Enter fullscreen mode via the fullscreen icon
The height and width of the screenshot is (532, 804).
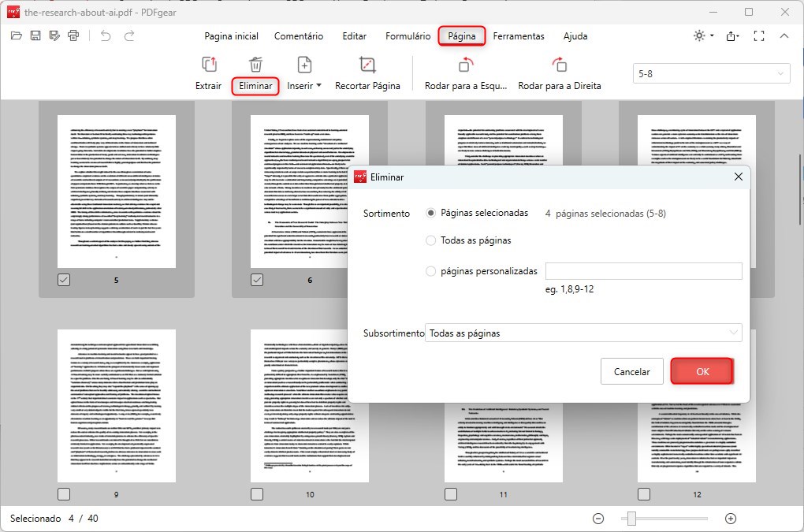(x=759, y=35)
